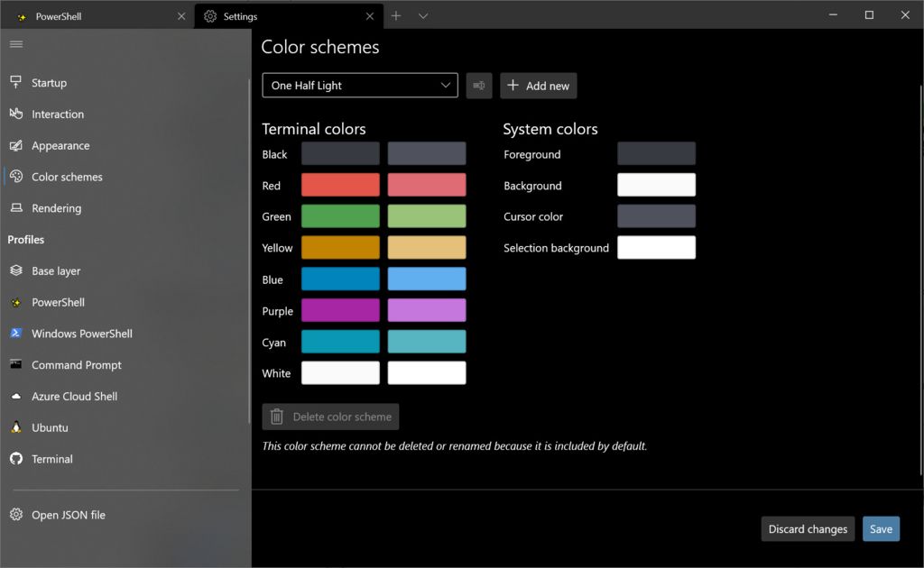
Task: Click the Appearance brush icon
Action: [x=16, y=145]
